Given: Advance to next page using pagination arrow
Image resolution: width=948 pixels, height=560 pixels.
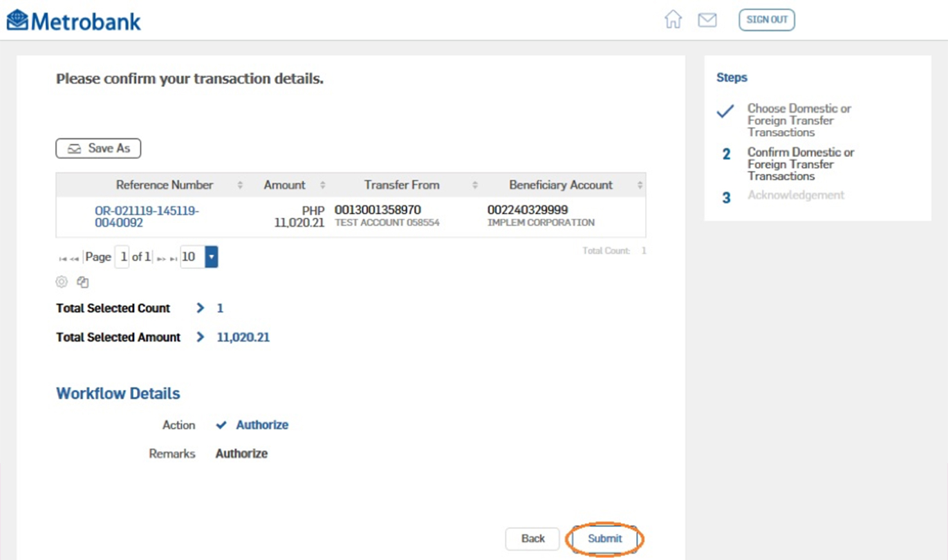Looking at the screenshot, I should point(161,257).
